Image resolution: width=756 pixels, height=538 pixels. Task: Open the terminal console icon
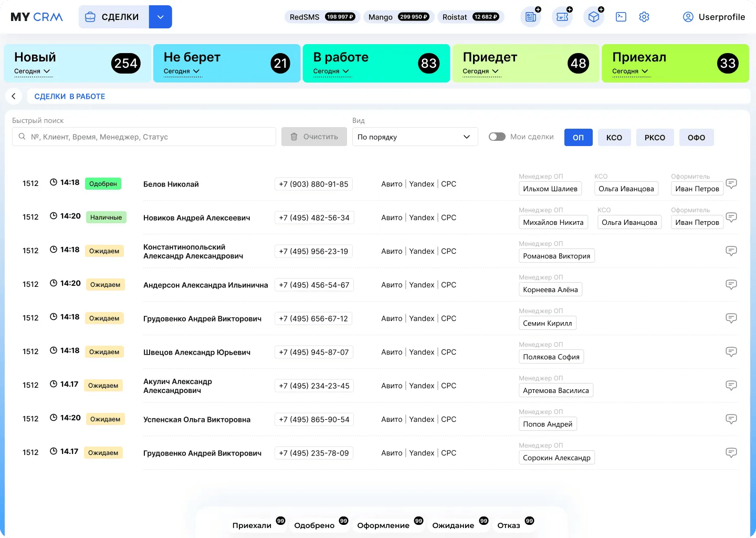click(621, 17)
